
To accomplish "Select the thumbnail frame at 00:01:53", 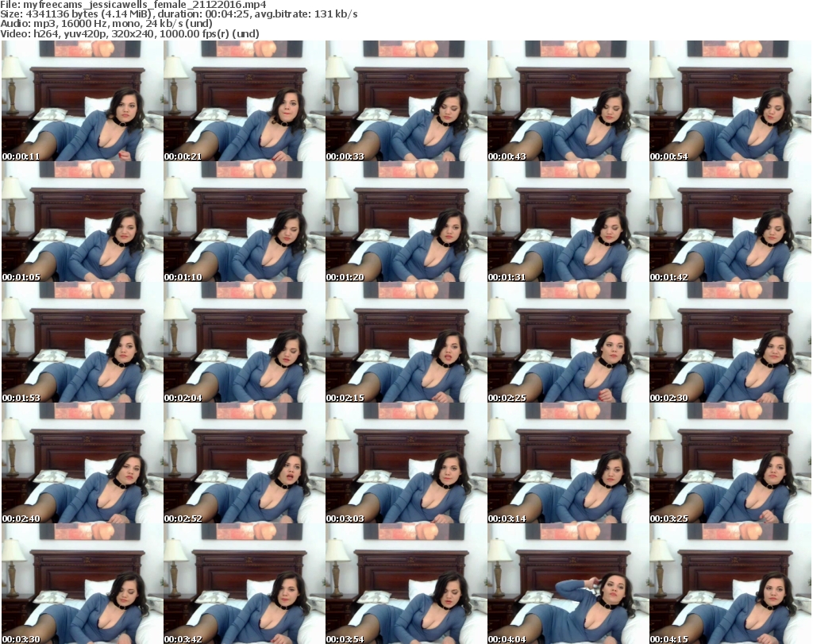I will pos(83,343).
